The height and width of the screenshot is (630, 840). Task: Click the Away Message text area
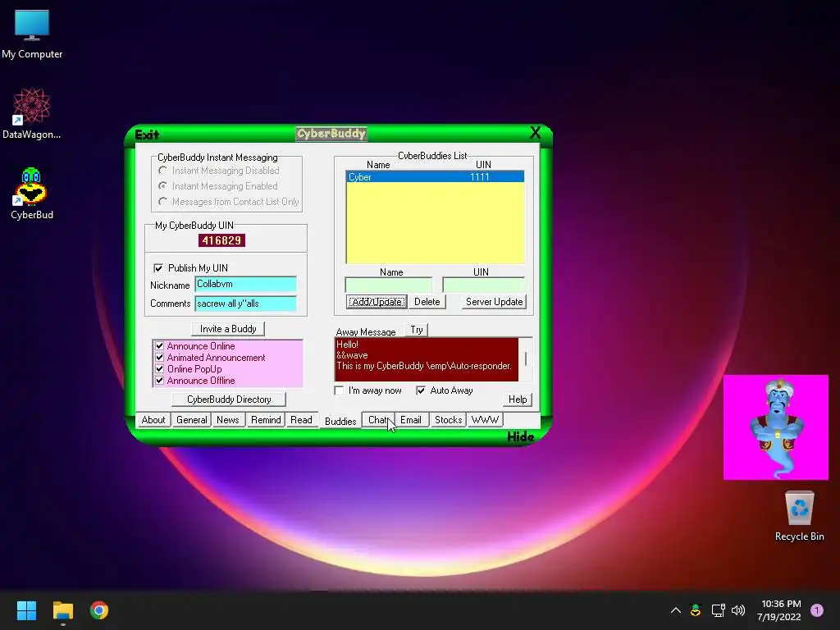427,359
